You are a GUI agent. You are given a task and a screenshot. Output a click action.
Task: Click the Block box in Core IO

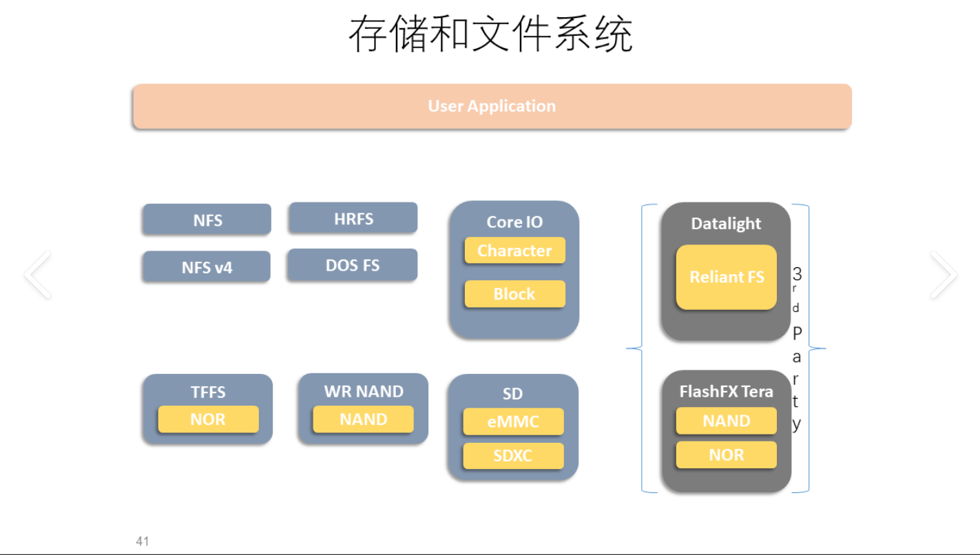point(515,294)
